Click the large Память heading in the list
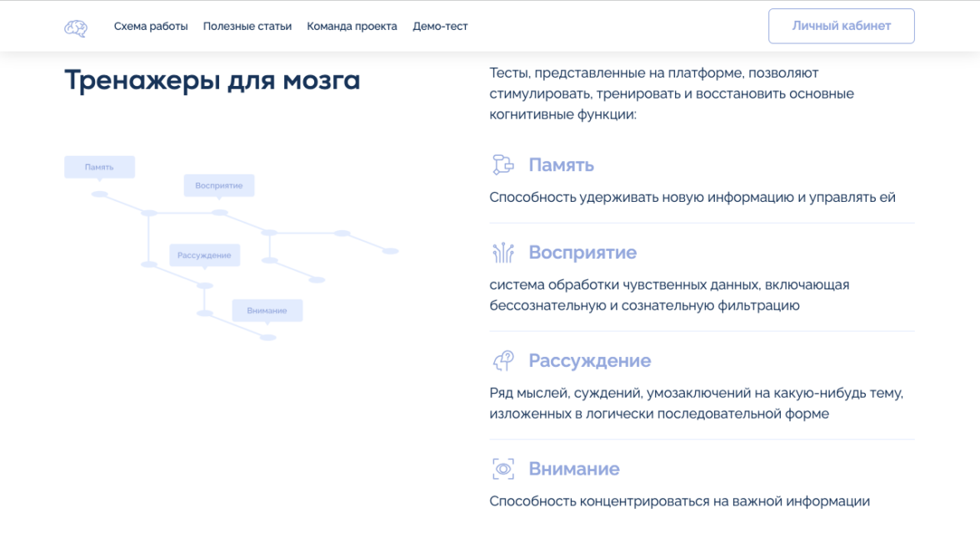The height and width of the screenshot is (548, 980). point(561,165)
